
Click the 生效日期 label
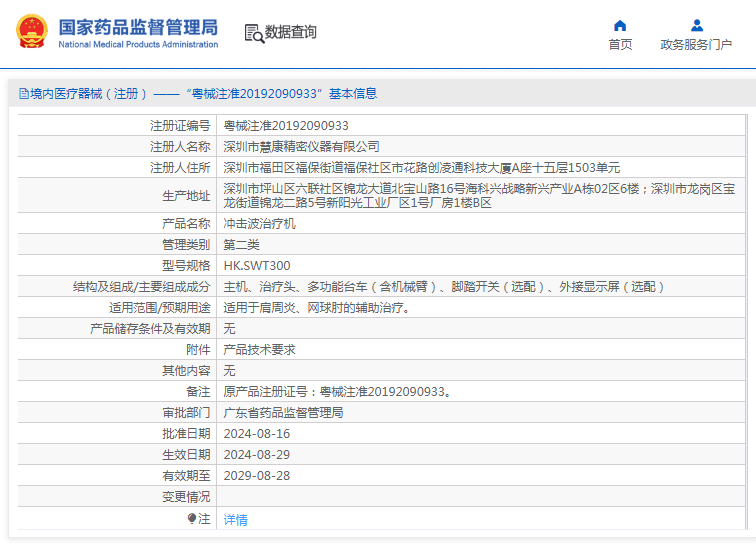pyautogui.click(x=186, y=455)
